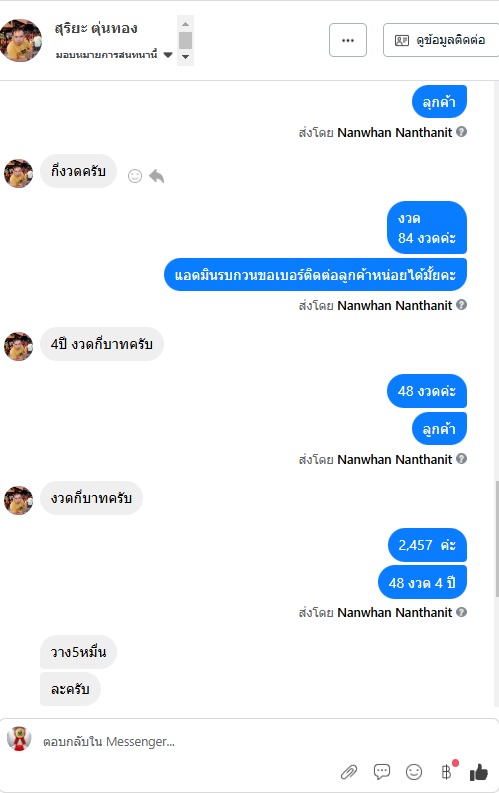Viewport: 499px width, 793px height.
Task: Click the help icon beside the last Nanwhan Nanthanit
Action: click(x=461, y=612)
